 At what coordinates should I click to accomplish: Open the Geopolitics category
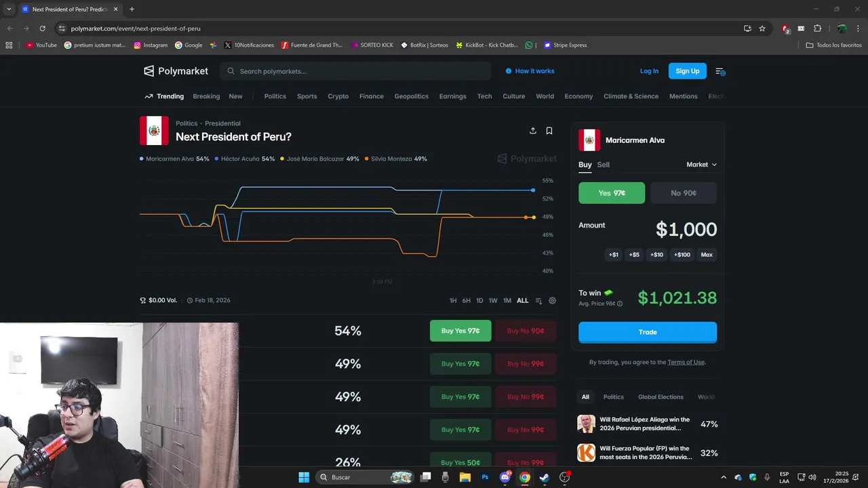[412, 96]
